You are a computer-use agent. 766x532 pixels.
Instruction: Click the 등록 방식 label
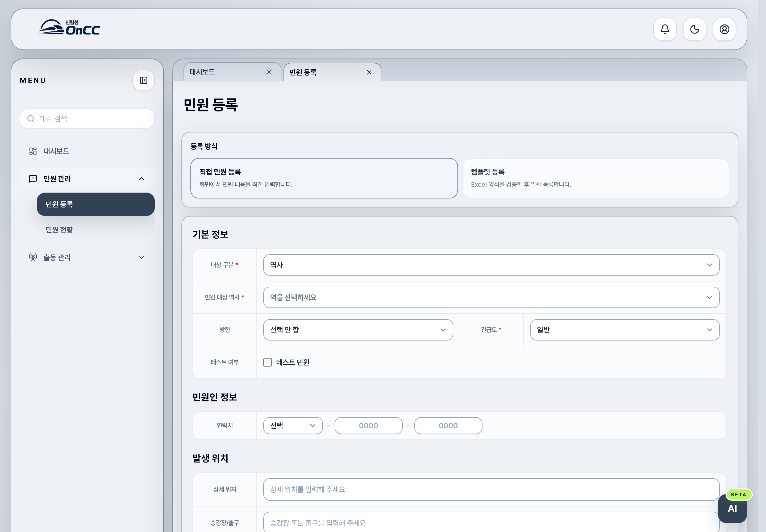(x=204, y=146)
